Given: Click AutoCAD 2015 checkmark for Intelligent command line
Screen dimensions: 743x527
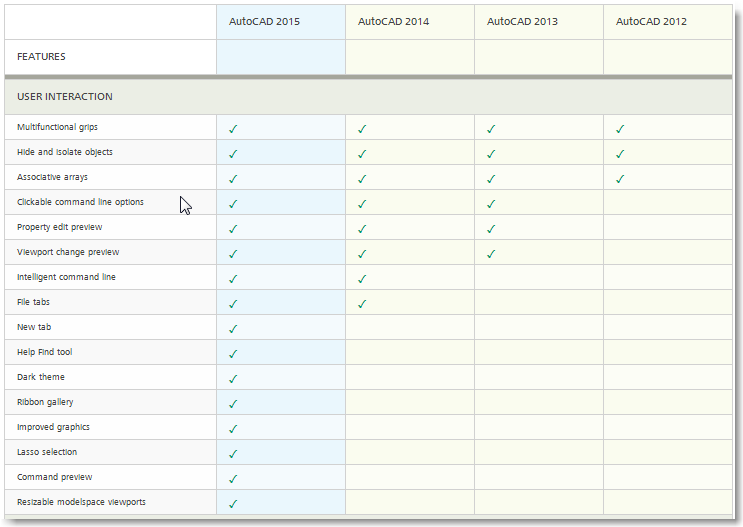Looking at the screenshot, I should pyautogui.click(x=233, y=279).
